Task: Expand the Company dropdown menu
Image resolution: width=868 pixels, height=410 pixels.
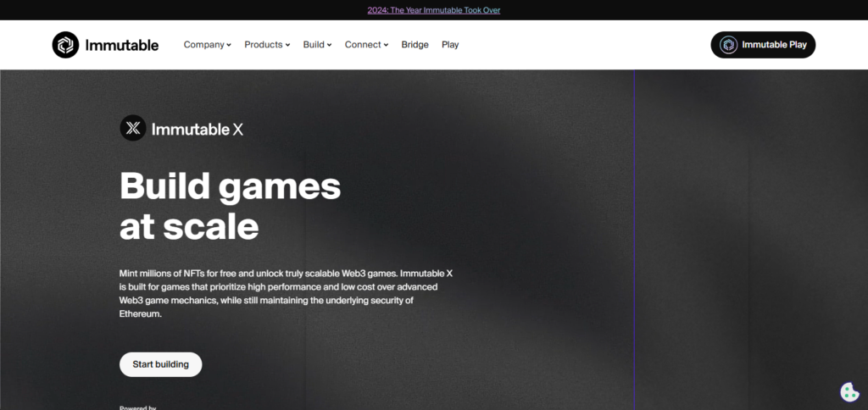Action: click(x=207, y=45)
